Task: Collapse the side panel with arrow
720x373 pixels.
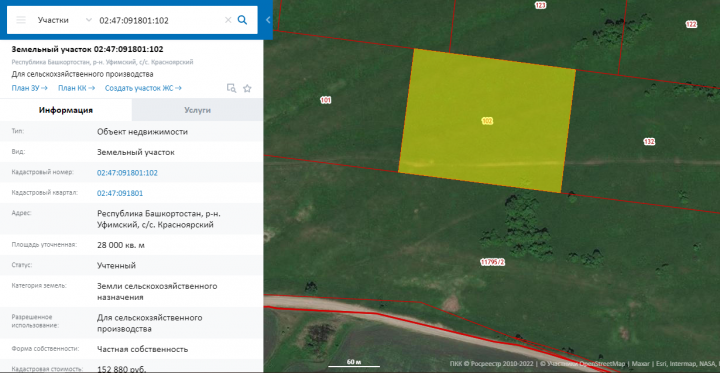Action: tap(268, 20)
